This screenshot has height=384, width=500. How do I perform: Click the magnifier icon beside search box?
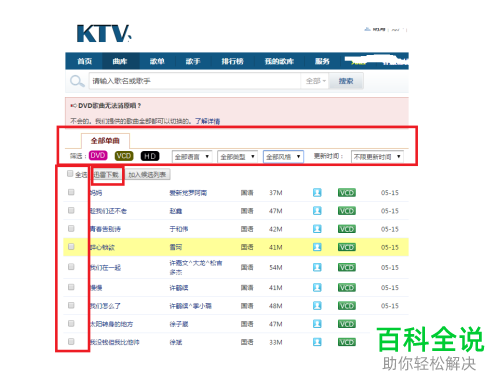[77, 81]
